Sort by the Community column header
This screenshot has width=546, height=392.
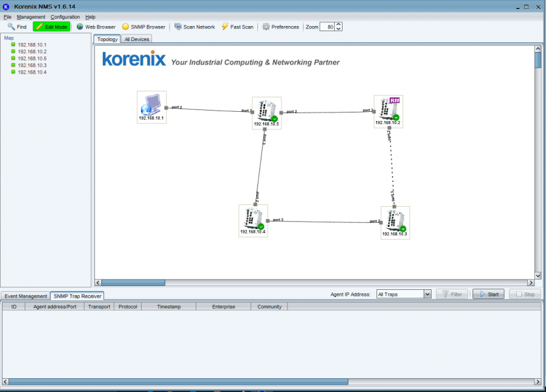pyautogui.click(x=269, y=307)
